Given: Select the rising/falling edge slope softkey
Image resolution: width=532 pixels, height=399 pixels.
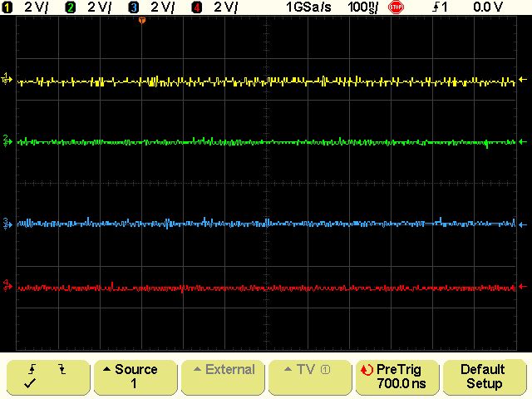Looking at the screenshot, I should 48,377.
